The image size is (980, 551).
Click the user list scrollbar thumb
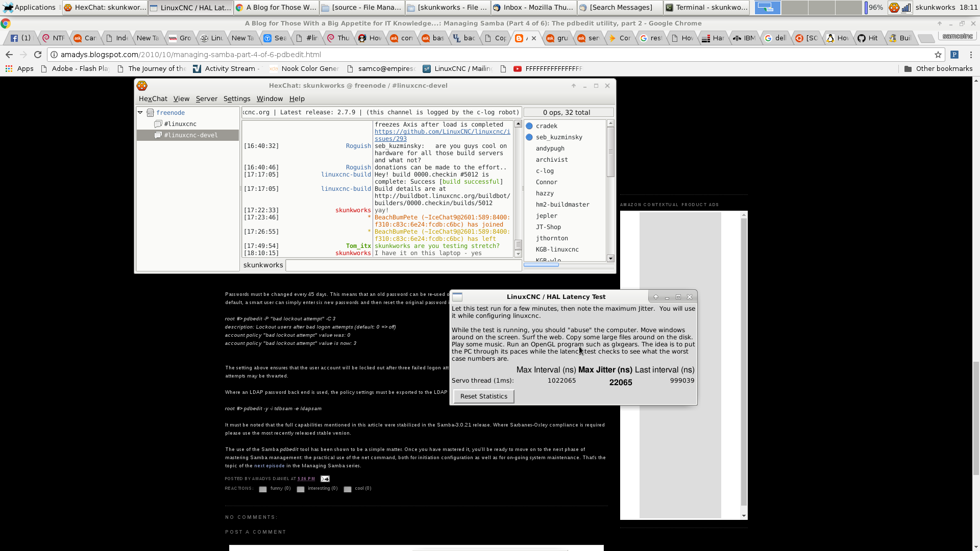click(x=610, y=152)
